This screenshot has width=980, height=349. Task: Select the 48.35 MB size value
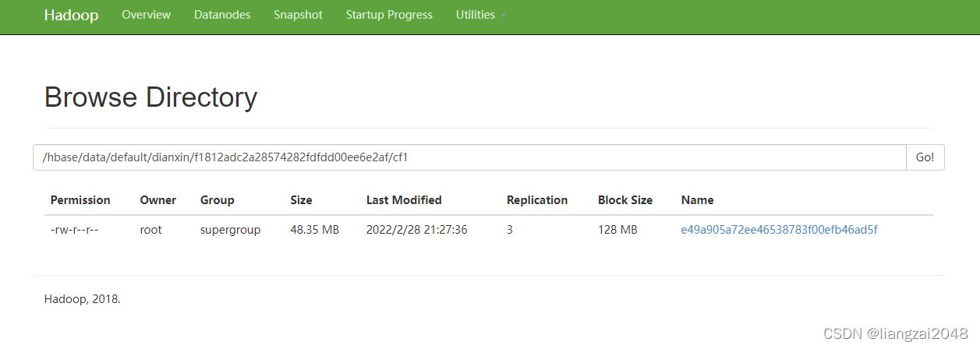coord(315,230)
